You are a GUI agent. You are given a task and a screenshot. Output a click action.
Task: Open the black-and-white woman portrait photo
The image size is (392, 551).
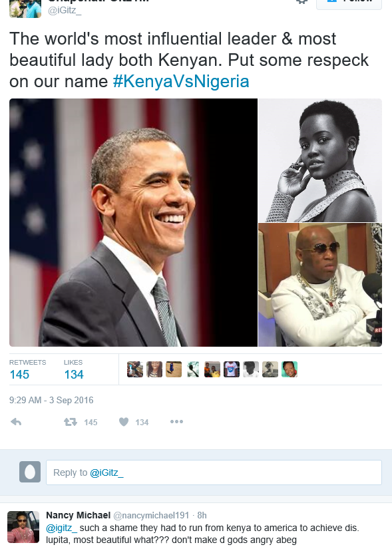[x=320, y=160]
